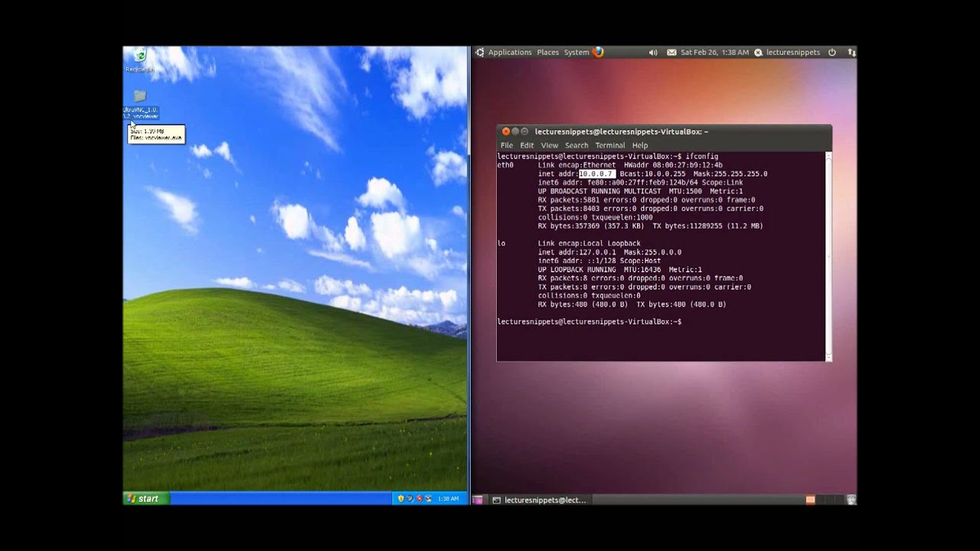Maximize the terminal window
The height and width of the screenshot is (551, 980).
coord(524,132)
